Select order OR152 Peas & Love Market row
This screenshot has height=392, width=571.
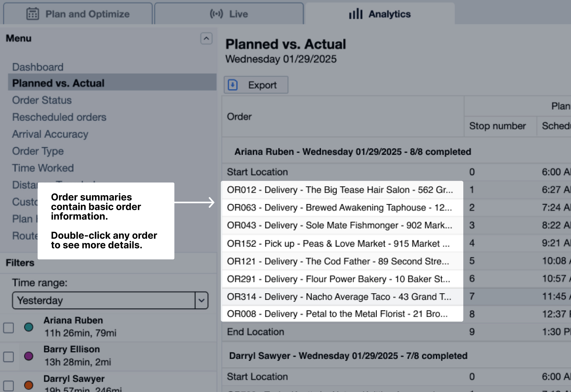tap(338, 243)
